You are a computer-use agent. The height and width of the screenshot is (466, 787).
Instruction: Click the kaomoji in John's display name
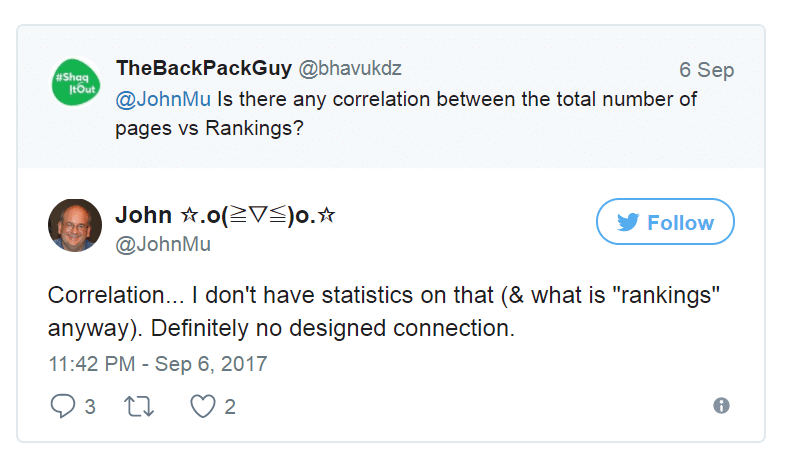[x=258, y=215]
